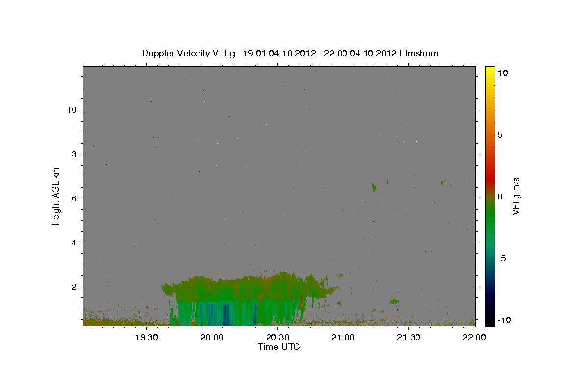Click the dark blue rain streak near 20:05
This screenshot has height=392, width=588.
click(x=226, y=315)
